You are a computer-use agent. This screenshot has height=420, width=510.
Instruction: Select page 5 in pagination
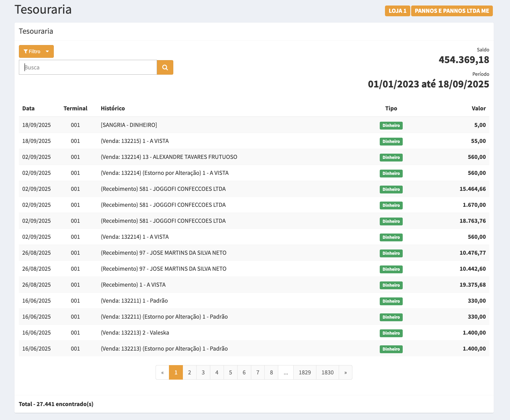231,372
